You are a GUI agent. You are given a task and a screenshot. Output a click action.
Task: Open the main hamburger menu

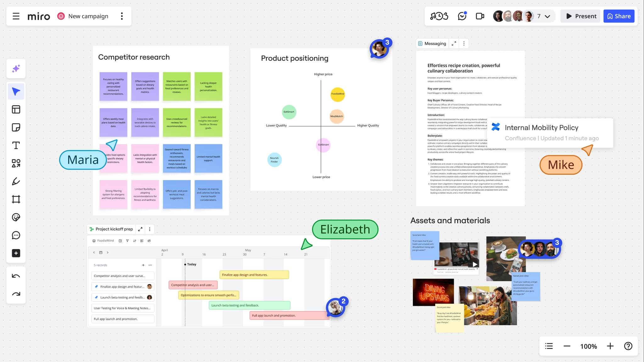click(16, 16)
